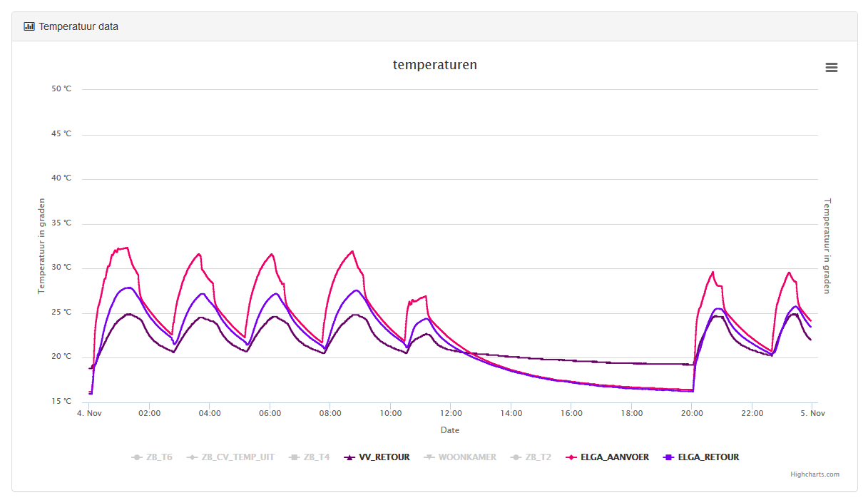The width and height of the screenshot is (868, 503).
Task: Click the bar chart icon beside Temperatuur data
Action: [29, 26]
